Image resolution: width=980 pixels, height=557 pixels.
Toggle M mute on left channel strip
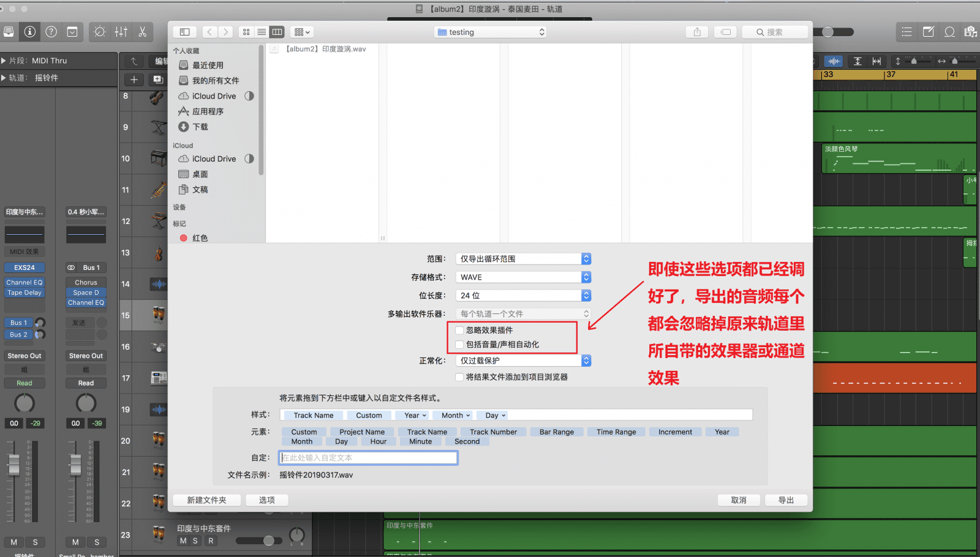(14, 542)
